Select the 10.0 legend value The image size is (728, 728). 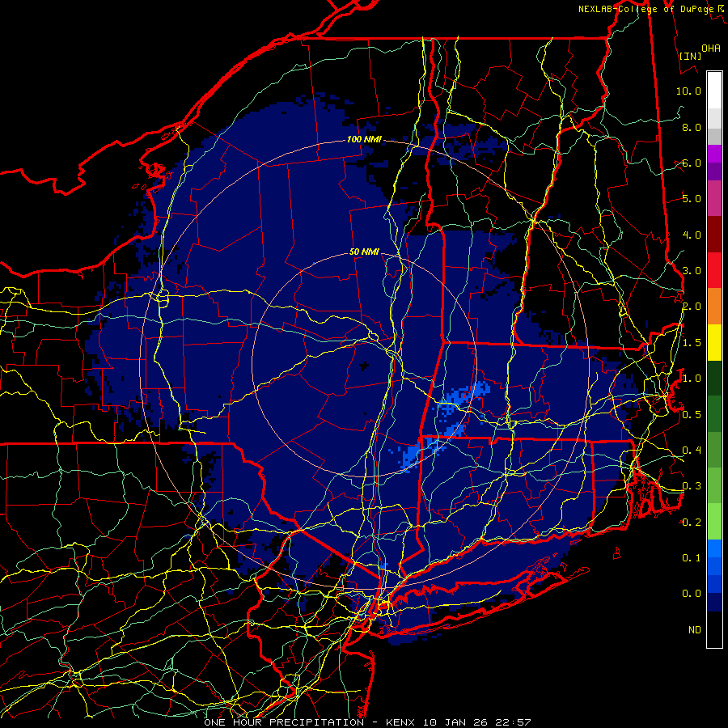(688, 91)
